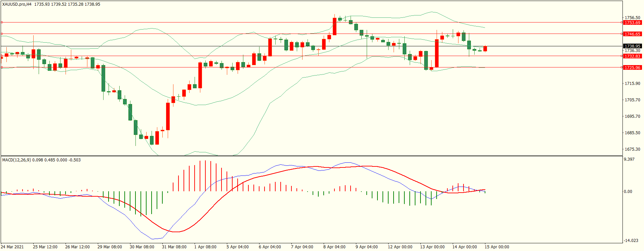Click the MACD zero level 0.00 scale label
The width and height of the screenshot is (644, 251).
point(628,192)
